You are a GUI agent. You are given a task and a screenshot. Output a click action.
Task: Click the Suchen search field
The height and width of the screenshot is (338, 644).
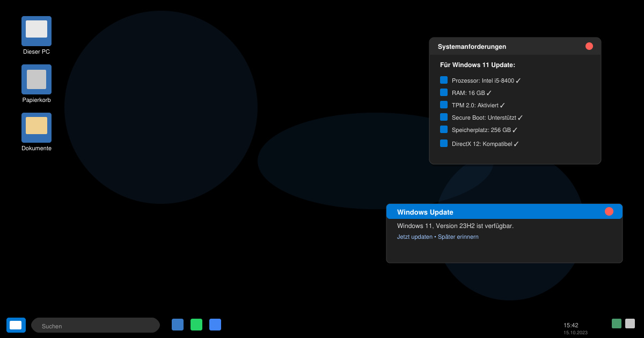(96, 325)
